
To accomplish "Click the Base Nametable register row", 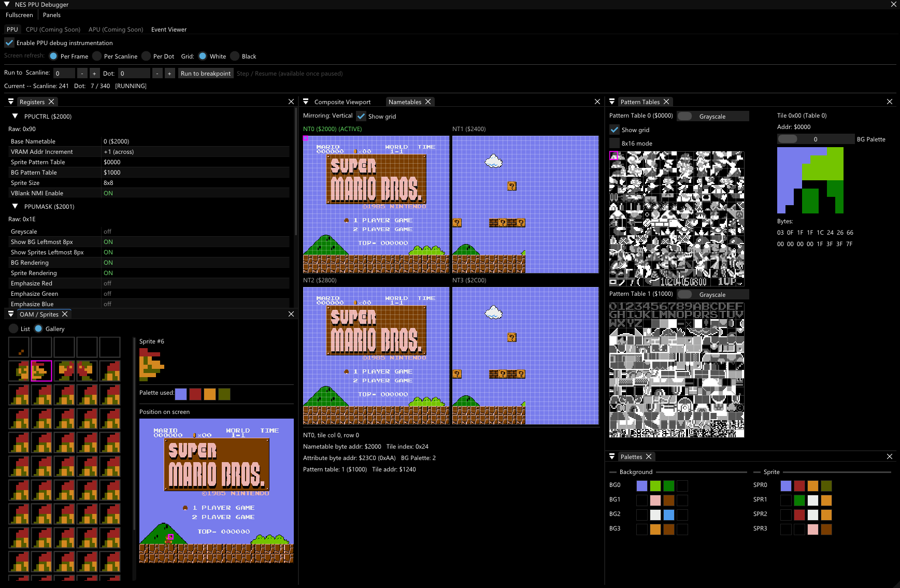I will click(149, 141).
